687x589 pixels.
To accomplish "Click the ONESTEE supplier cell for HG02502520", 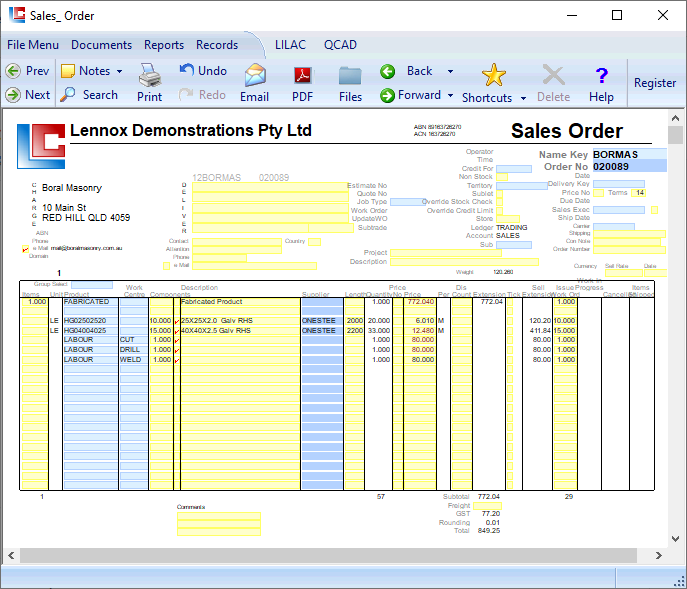I will pos(322,321).
